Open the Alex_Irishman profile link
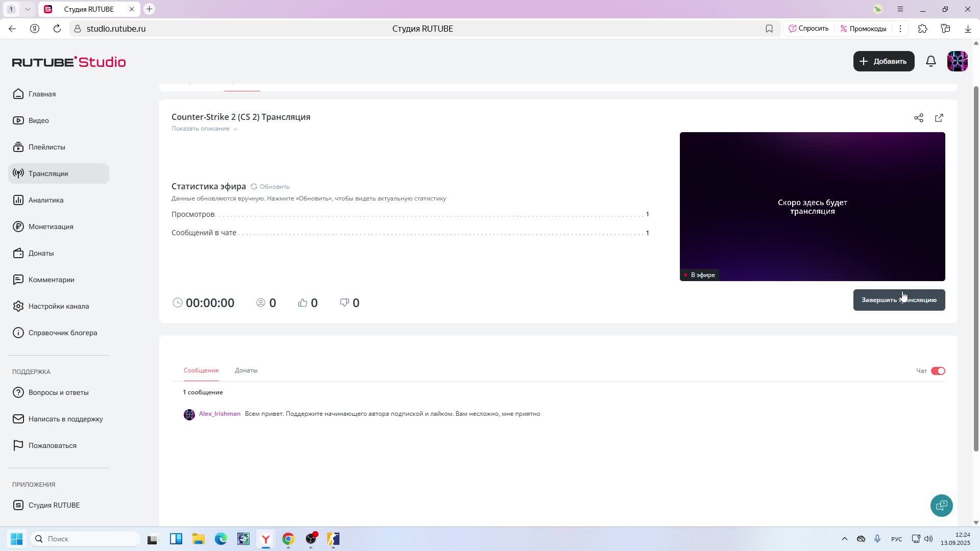980x551 pixels. click(x=219, y=414)
